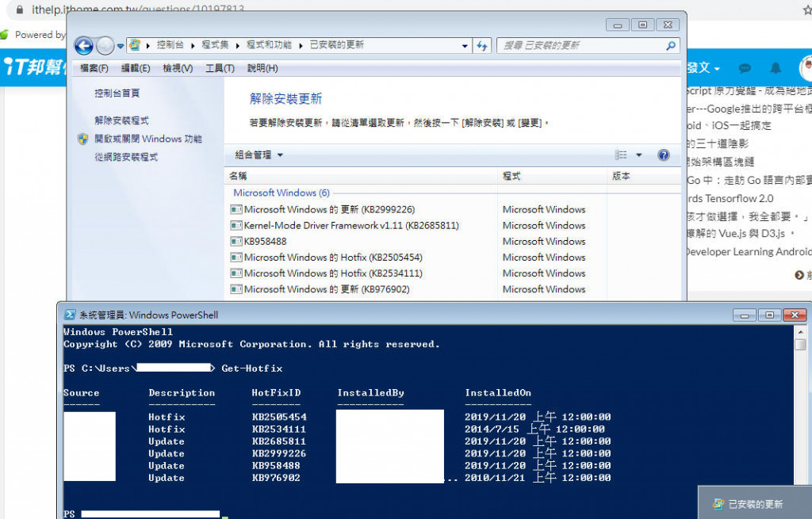Click chat bubble icon in website header
Screen dimensions: 812x519
tap(745, 68)
